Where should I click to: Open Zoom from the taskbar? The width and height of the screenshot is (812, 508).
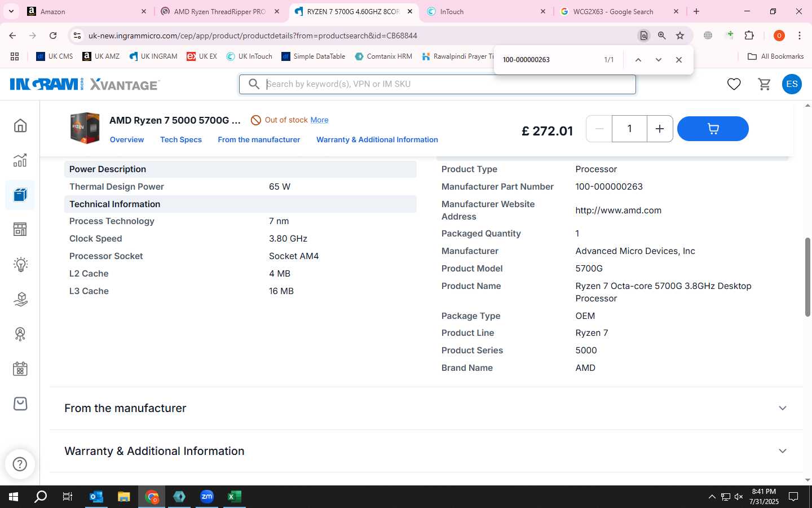[x=207, y=497]
